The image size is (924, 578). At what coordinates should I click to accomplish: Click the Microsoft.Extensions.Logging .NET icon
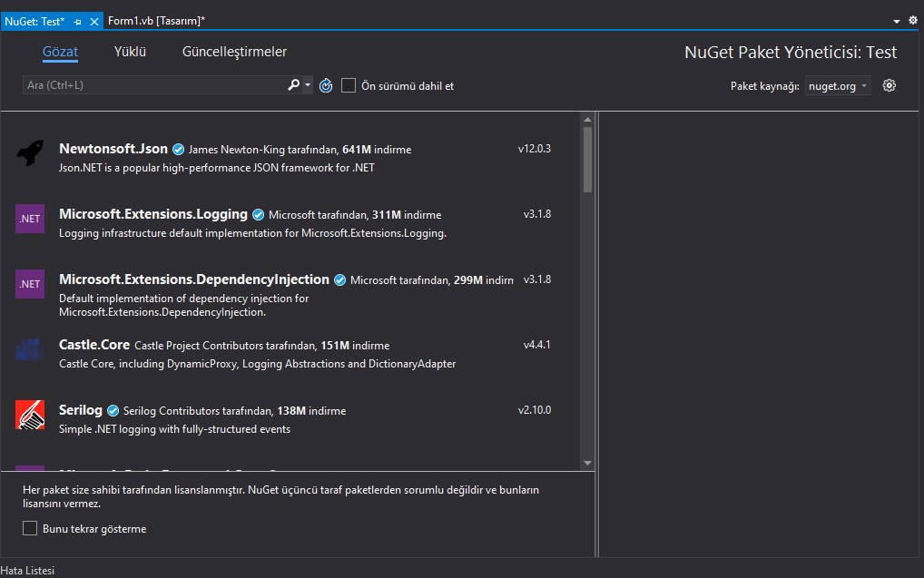tap(30, 219)
